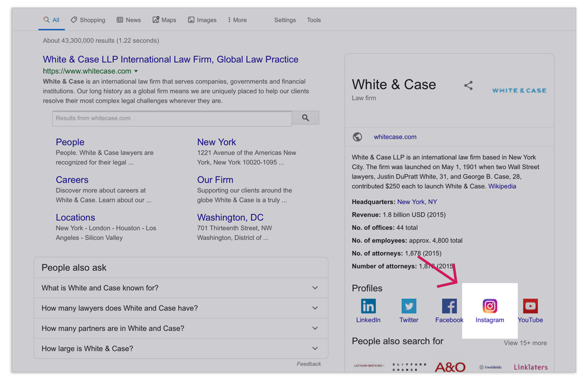
Task: Click the globe icon next to whitecase.com
Action: (358, 137)
